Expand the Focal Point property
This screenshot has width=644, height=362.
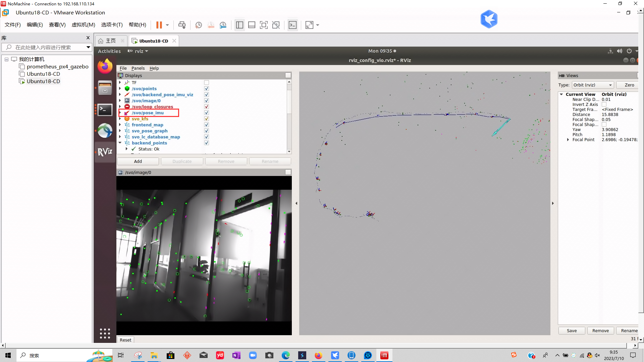point(568,139)
